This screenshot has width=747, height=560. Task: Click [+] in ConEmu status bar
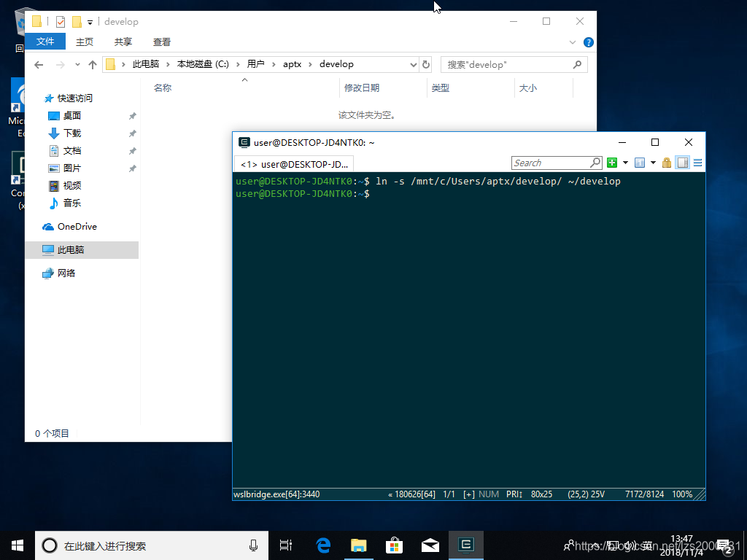pos(469,494)
